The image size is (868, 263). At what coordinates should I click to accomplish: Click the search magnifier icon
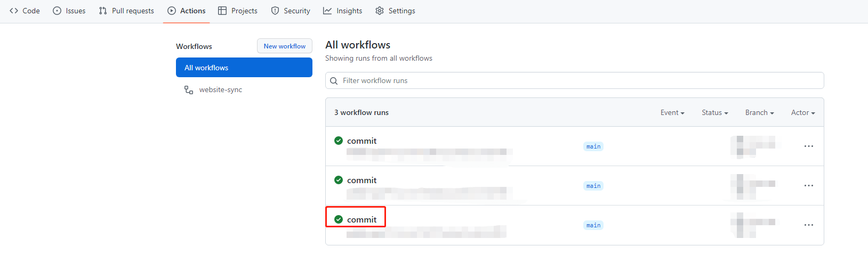pos(334,81)
